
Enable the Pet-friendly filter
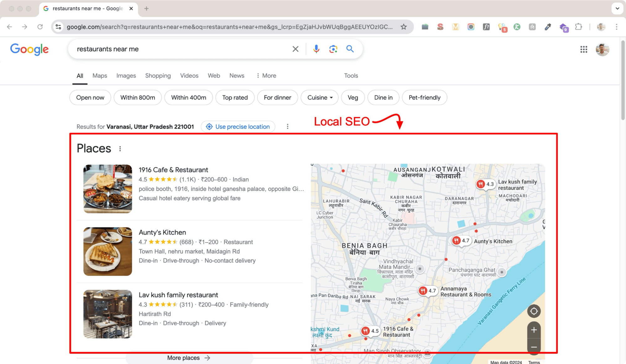(424, 97)
